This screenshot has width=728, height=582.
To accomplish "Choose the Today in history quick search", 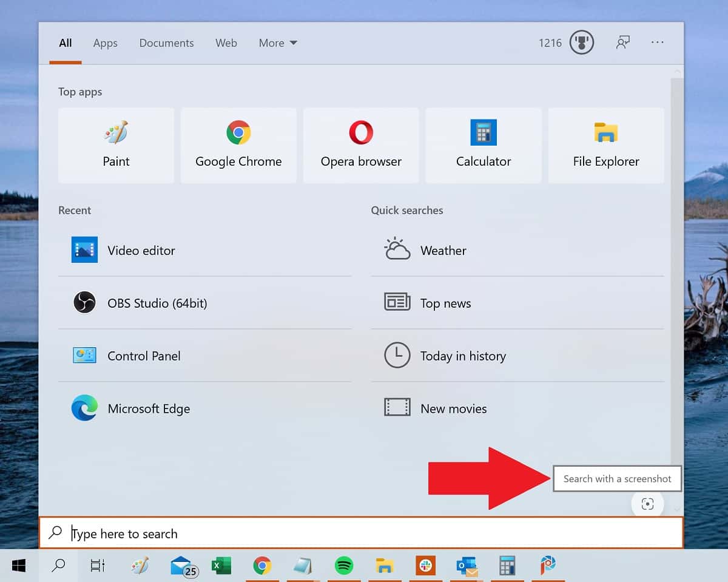I will [517, 356].
